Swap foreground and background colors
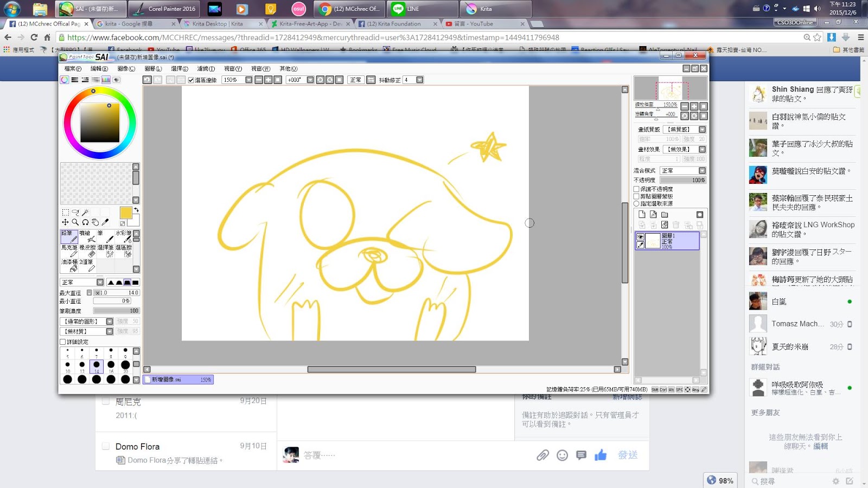Image resolution: width=868 pixels, height=488 pixels. coord(136,210)
